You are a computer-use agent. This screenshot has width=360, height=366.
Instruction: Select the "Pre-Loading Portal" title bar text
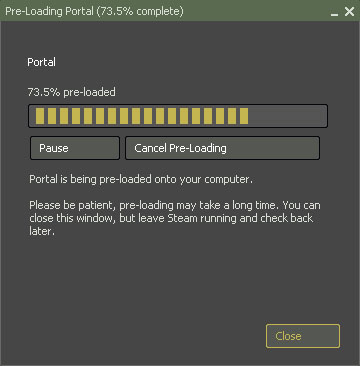pos(49,12)
